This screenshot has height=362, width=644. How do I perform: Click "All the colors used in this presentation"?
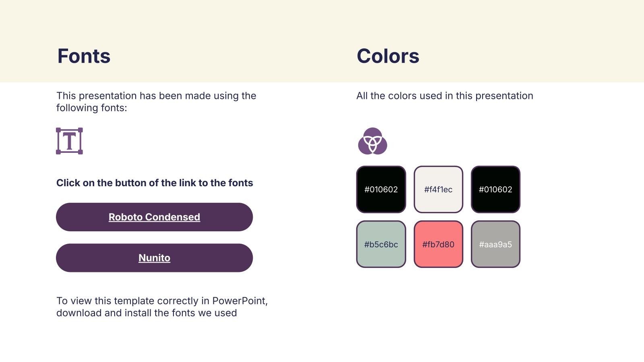[444, 96]
